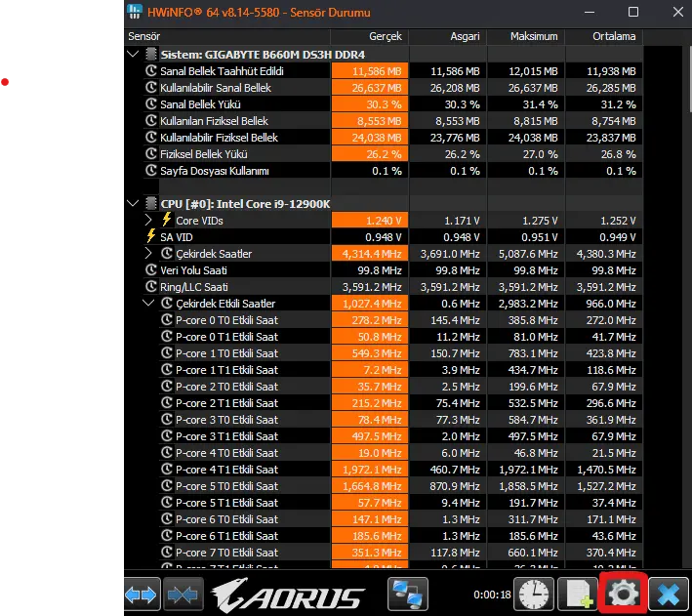This screenshot has height=616, width=692.
Task: Click the Asgari column header
Action: pyautogui.click(x=447, y=36)
